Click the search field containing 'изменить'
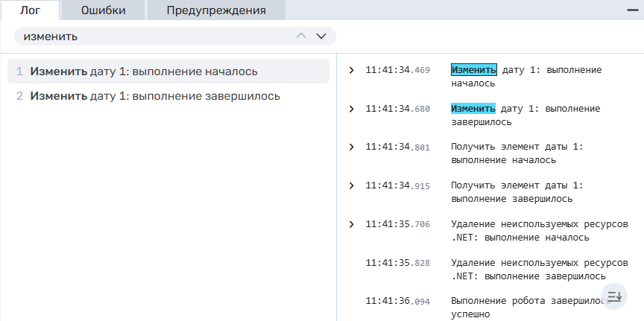 coord(149,36)
